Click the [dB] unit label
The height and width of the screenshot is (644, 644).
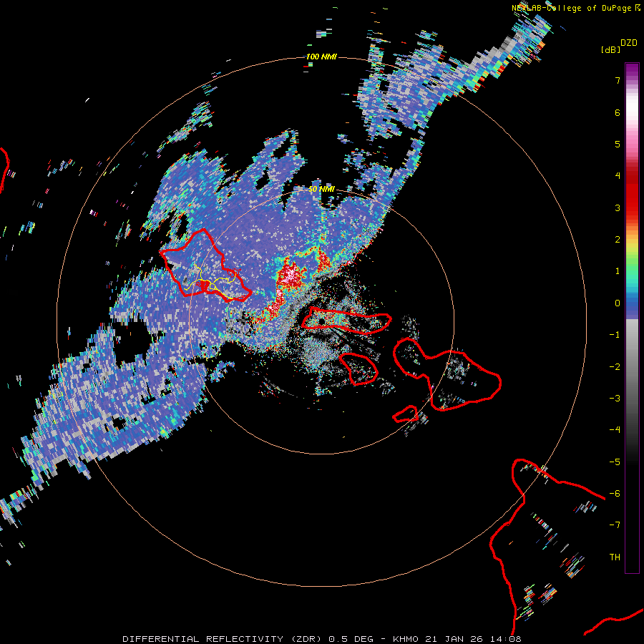(610, 49)
